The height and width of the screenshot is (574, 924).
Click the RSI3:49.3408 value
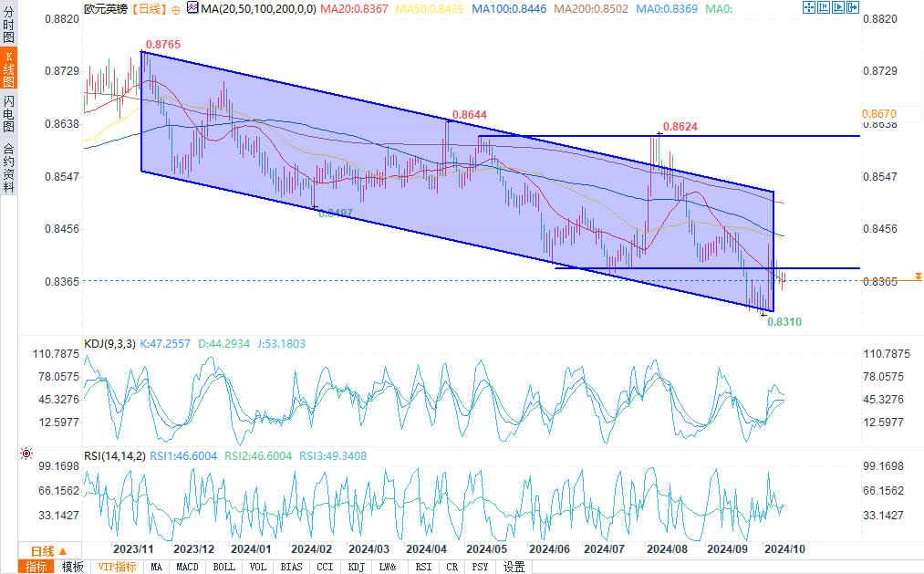[x=333, y=456]
